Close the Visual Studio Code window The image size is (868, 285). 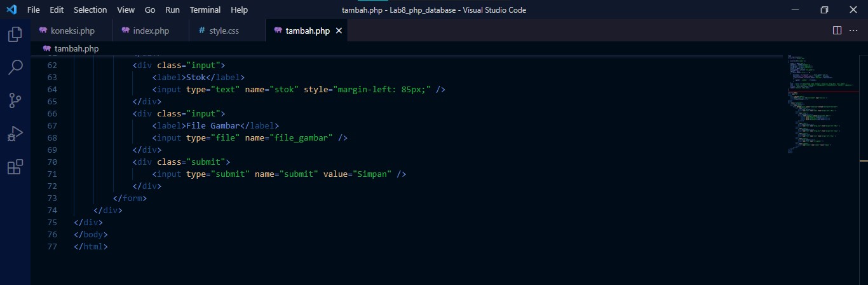[853, 10]
